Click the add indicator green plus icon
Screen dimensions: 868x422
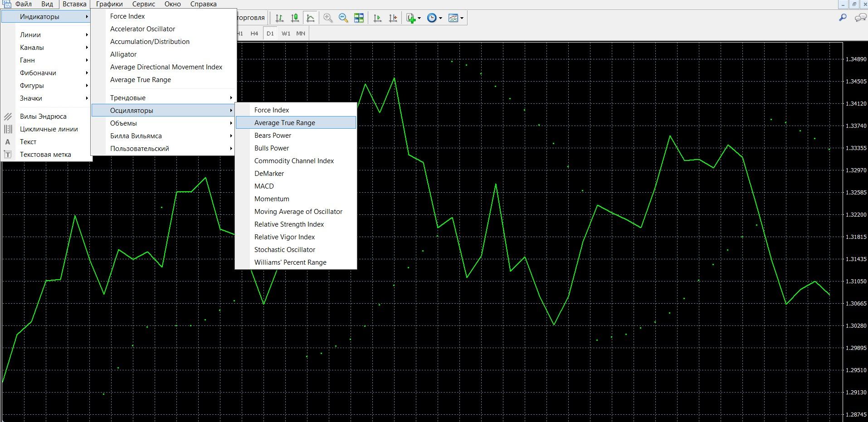[x=411, y=18]
